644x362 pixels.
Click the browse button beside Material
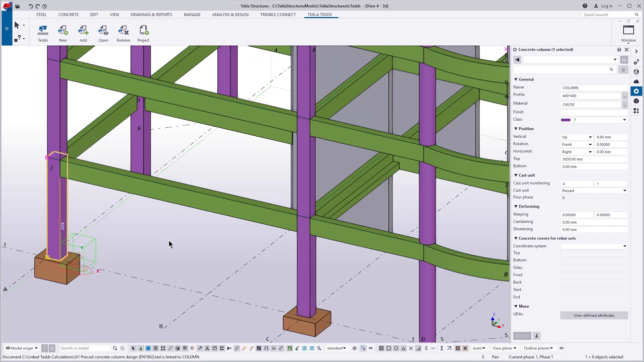coord(625,105)
